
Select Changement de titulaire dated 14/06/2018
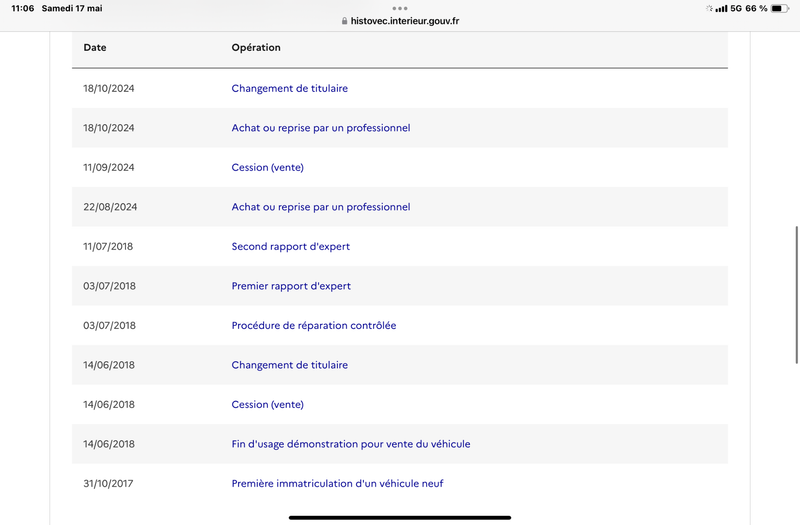pos(290,365)
